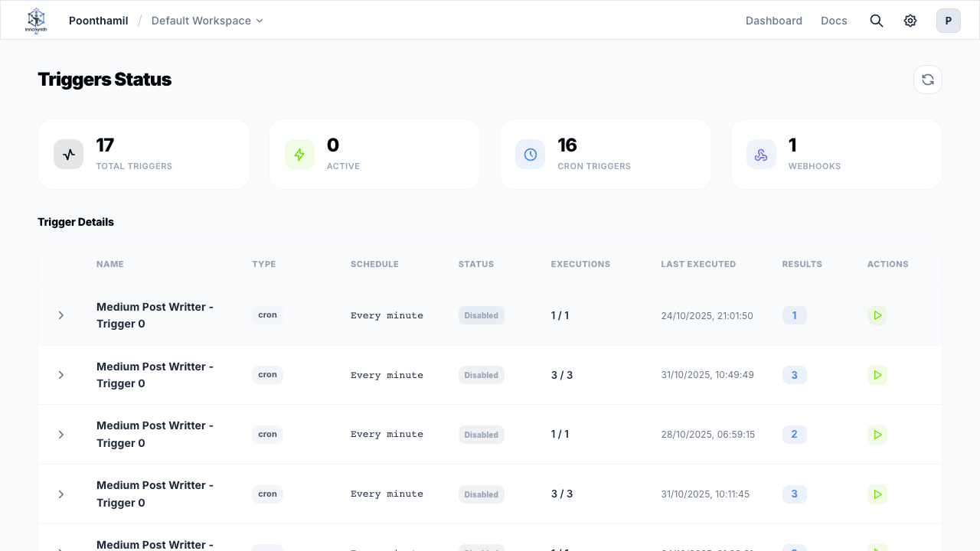This screenshot has height=551, width=980.
Task: Click the NAME column header
Action: click(x=110, y=264)
